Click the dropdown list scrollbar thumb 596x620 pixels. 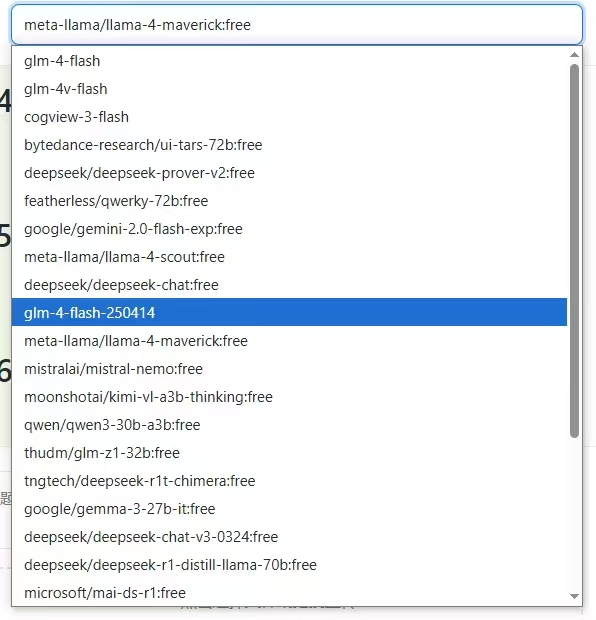click(574, 251)
